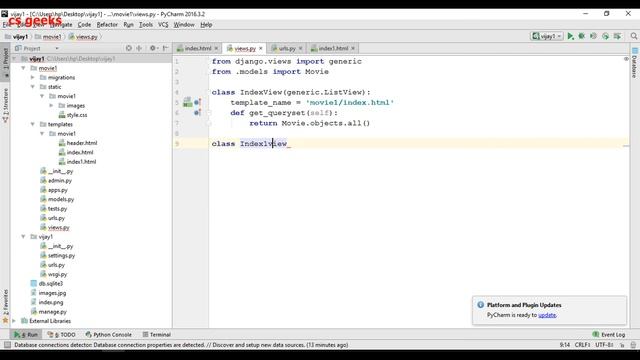Click the gutter override marker on line 5
This screenshot has width=640, height=360.
pos(198,102)
